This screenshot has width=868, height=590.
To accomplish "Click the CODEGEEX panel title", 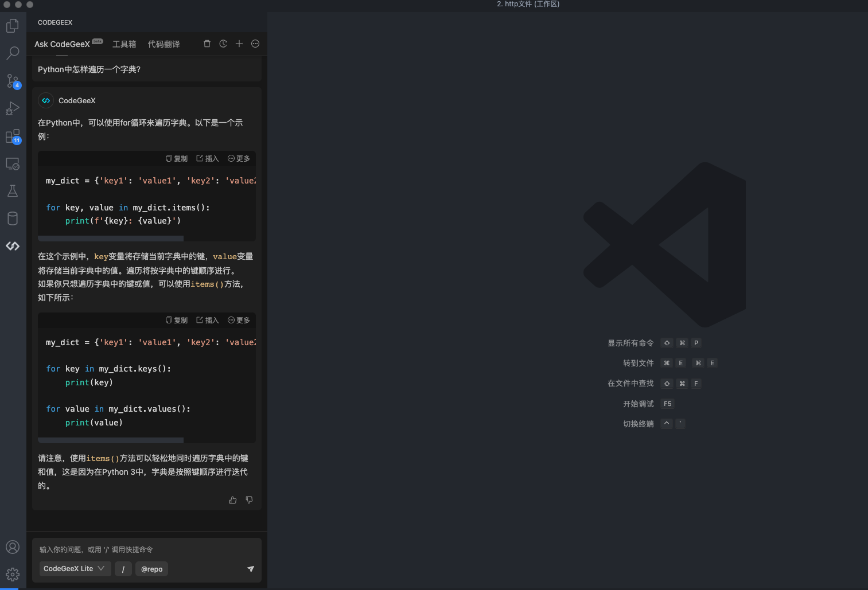I will click(55, 22).
